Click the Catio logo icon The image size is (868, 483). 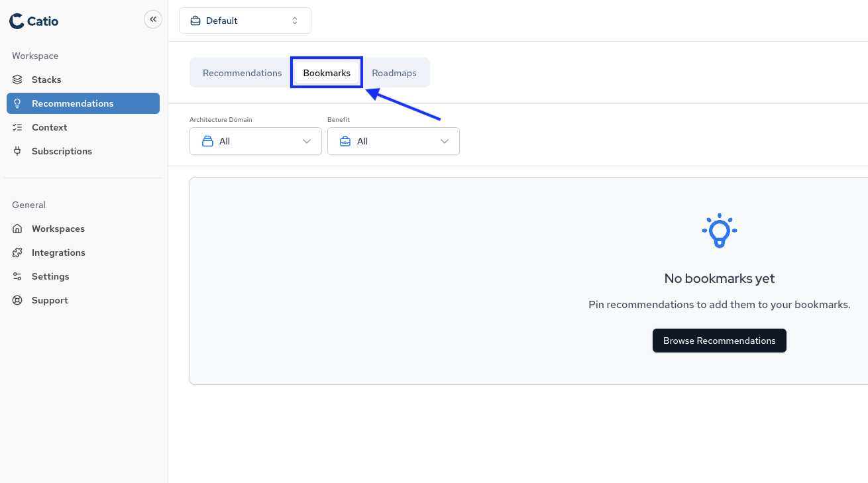coord(15,21)
